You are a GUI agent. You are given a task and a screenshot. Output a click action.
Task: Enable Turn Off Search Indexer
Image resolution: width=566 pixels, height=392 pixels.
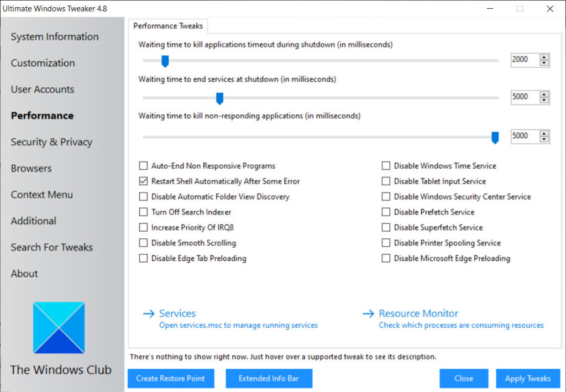click(143, 212)
